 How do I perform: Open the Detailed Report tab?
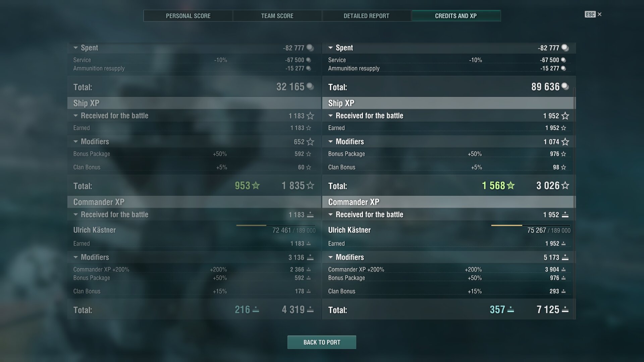367,16
